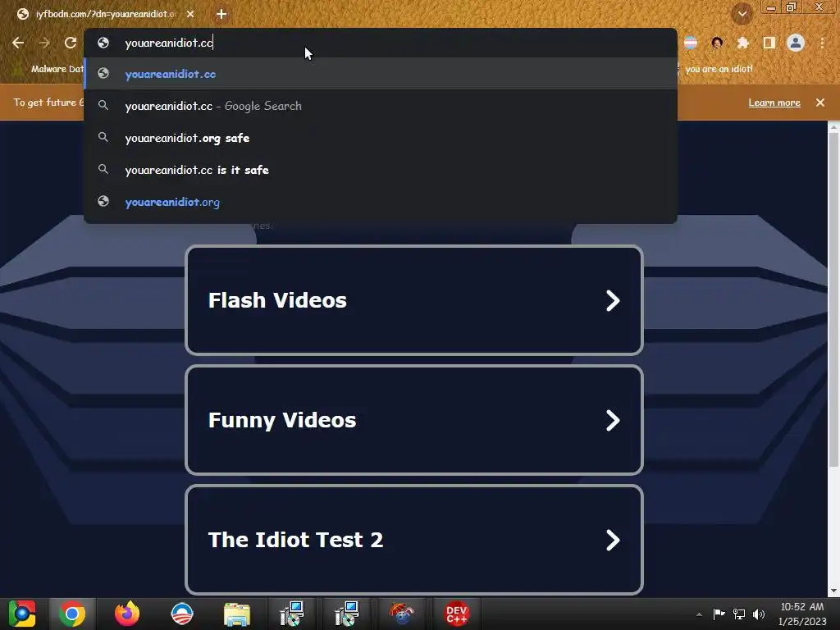Open the Start menu button
Image resolution: width=840 pixels, height=630 pixels.
pos(21,614)
